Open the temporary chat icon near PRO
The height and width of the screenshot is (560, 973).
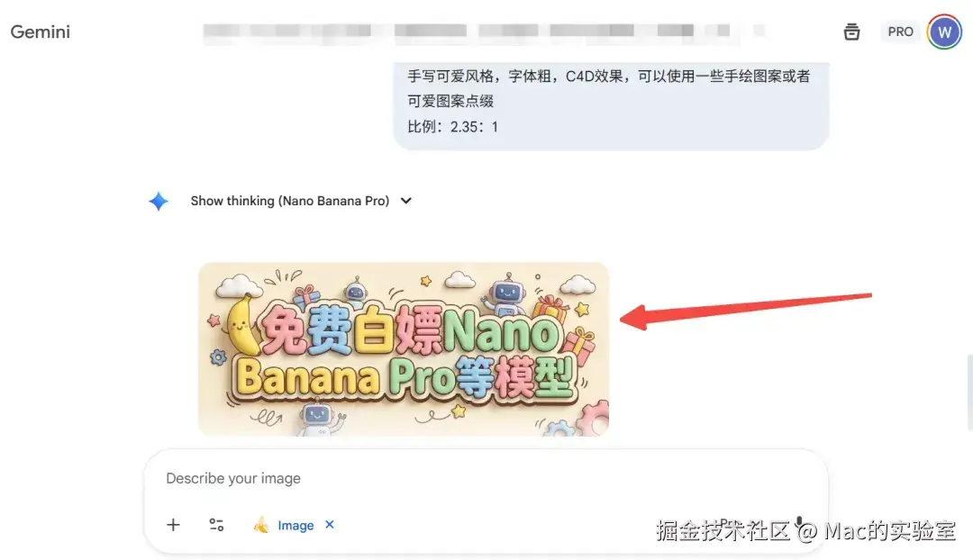pos(851,32)
